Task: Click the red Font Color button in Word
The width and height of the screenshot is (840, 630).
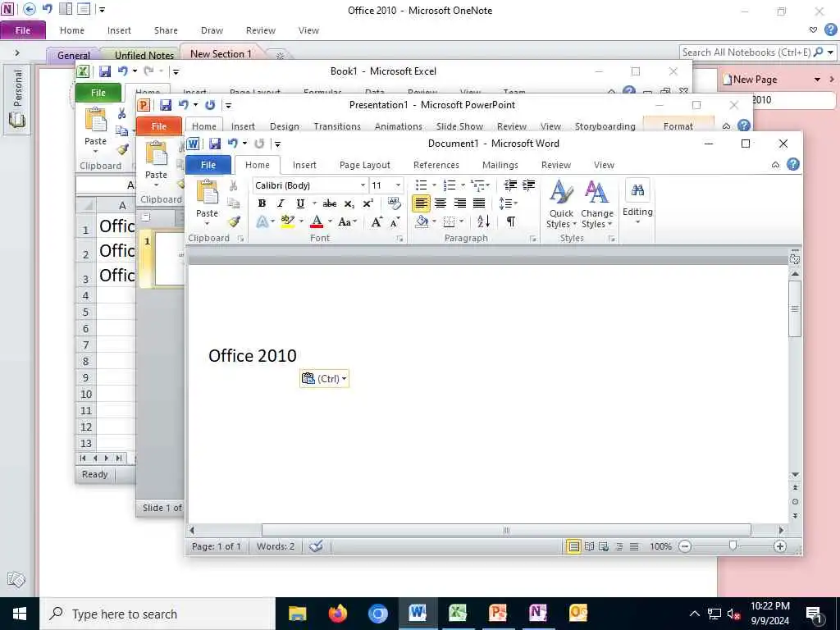Action: (317, 221)
